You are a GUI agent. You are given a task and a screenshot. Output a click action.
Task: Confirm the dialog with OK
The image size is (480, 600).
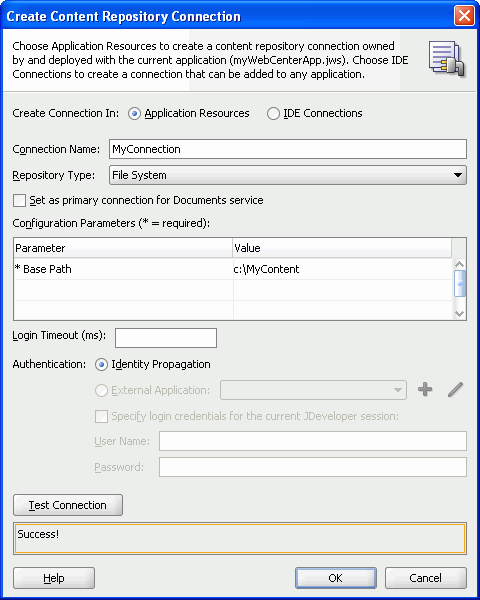[x=336, y=578]
